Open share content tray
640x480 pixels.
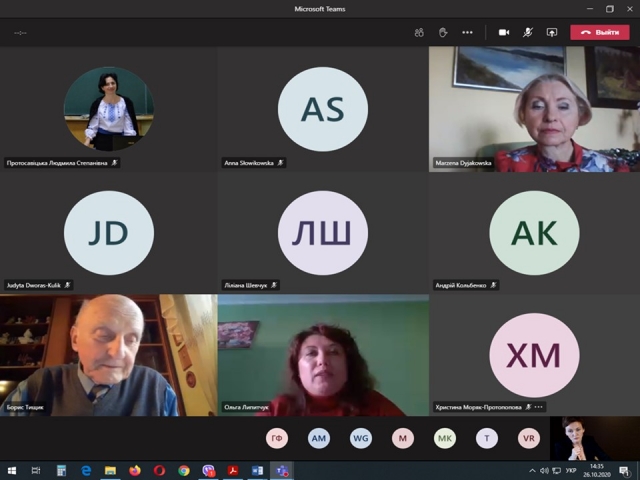(552, 33)
